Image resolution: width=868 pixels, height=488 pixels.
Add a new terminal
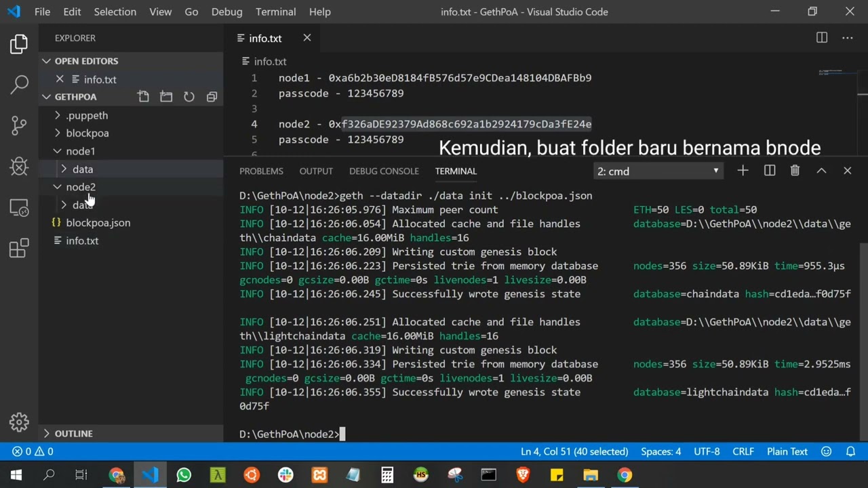click(x=743, y=171)
